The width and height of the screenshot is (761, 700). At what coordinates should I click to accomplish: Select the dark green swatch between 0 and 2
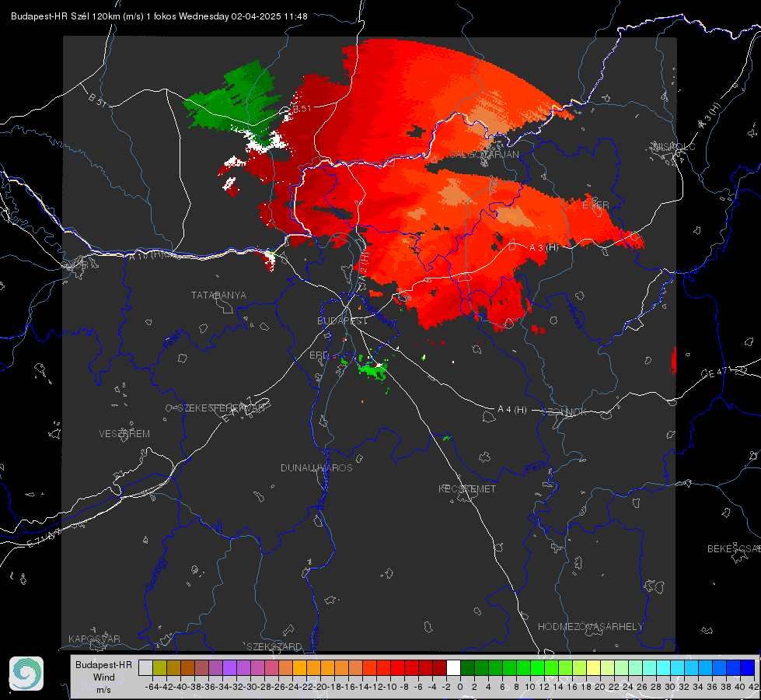(467, 667)
